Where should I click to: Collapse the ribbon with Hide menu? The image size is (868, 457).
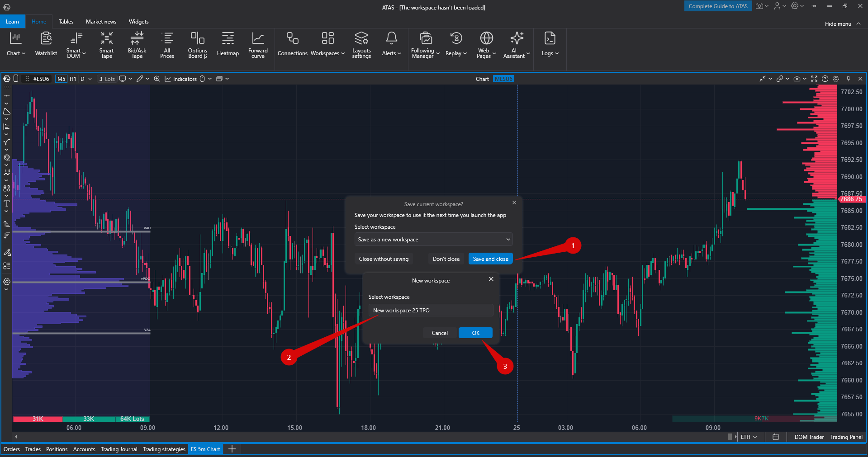click(842, 24)
